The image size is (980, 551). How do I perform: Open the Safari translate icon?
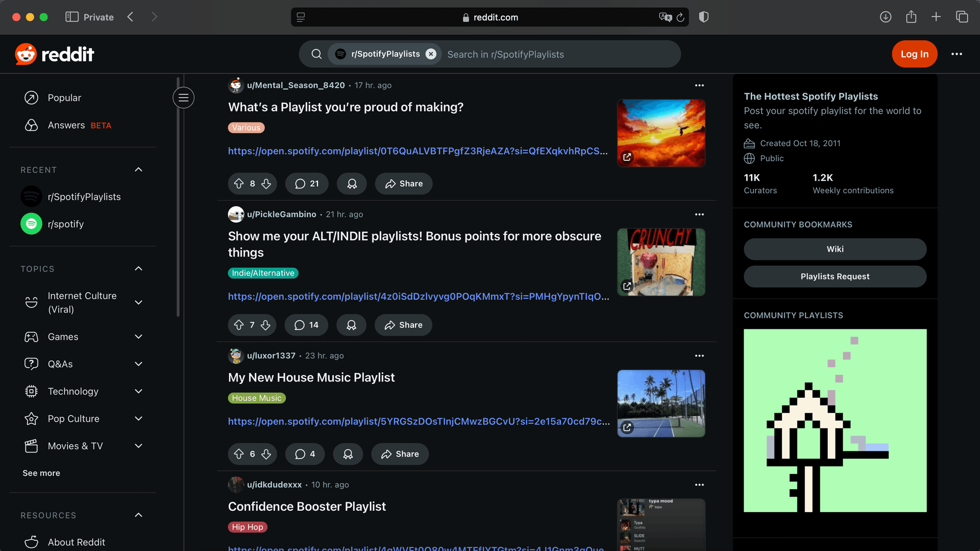665,17
